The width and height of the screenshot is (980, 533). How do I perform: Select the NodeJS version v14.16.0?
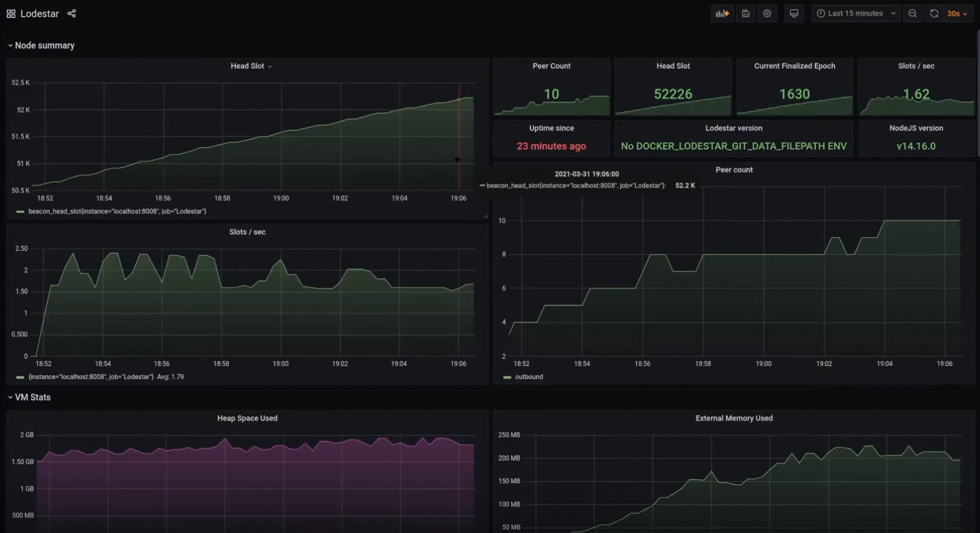pos(916,146)
